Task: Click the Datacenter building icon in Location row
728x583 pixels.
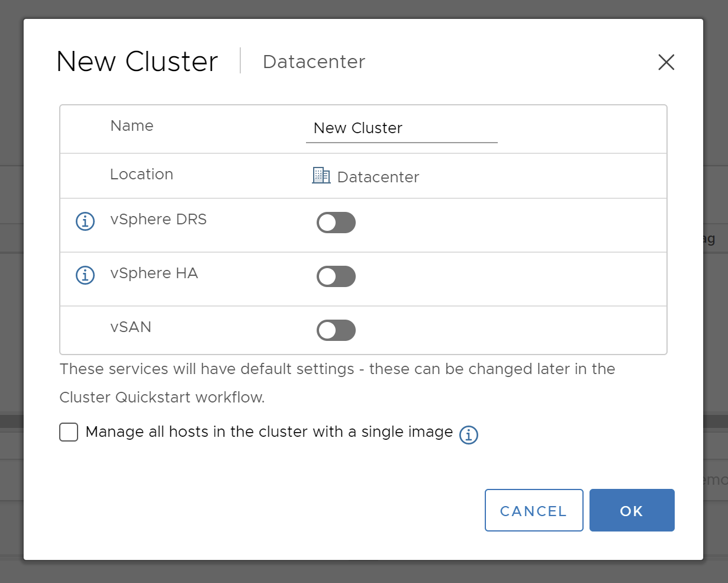Action: click(x=321, y=176)
